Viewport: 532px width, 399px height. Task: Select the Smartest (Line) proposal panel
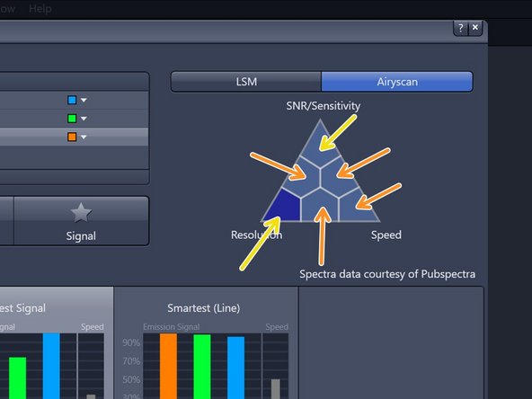pyautogui.click(x=206, y=342)
